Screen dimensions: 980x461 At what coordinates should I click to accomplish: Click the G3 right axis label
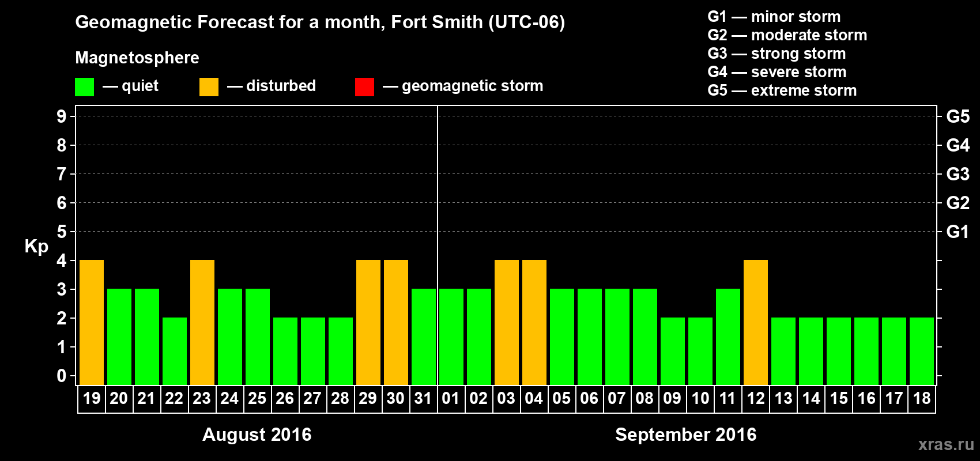coord(958,174)
